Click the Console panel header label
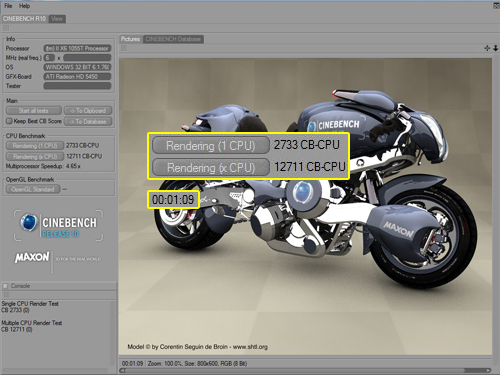The image size is (500, 375). pyautogui.click(x=20, y=286)
